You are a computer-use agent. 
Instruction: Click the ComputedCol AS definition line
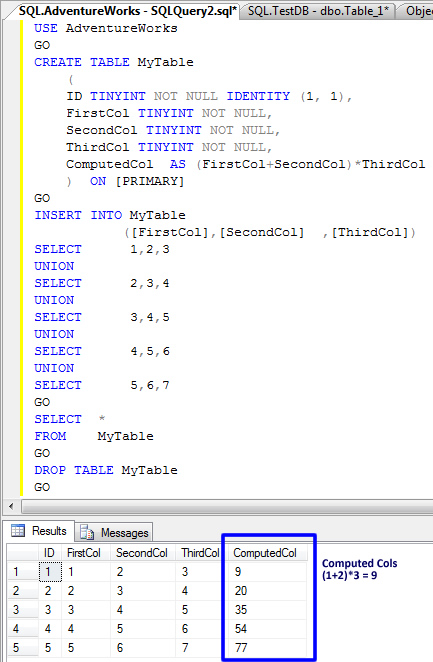246,164
